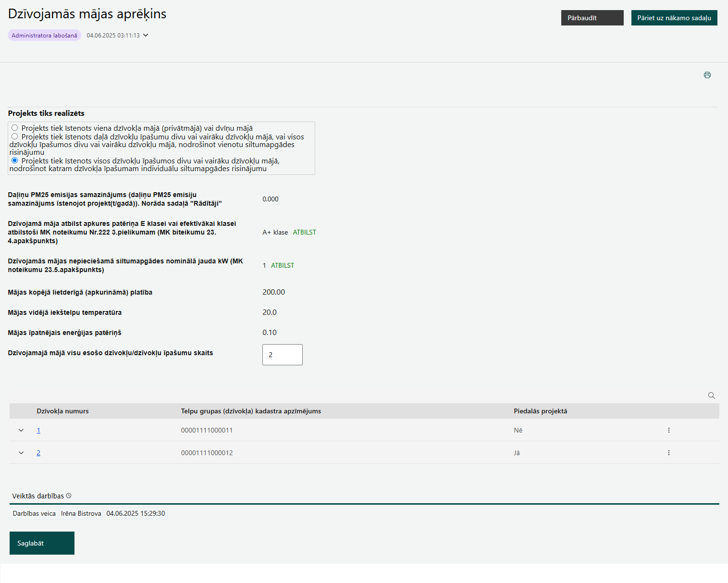Open apartment number 1 link

point(38,430)
